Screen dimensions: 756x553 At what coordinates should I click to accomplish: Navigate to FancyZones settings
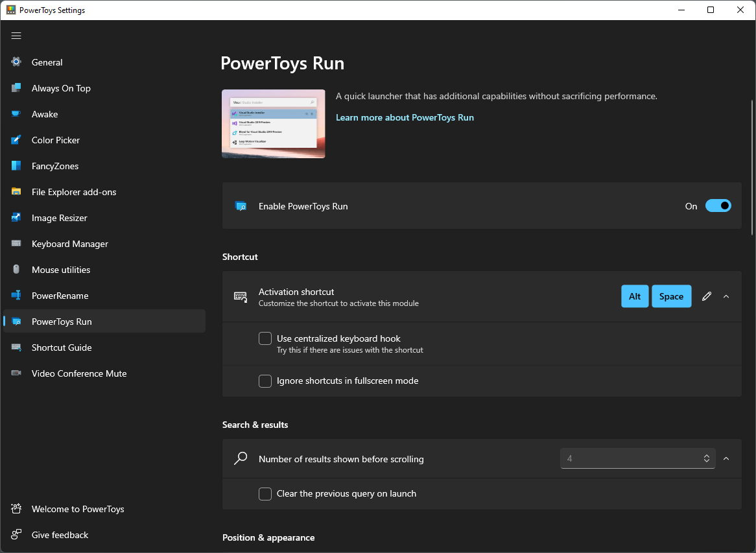point(104,167)
